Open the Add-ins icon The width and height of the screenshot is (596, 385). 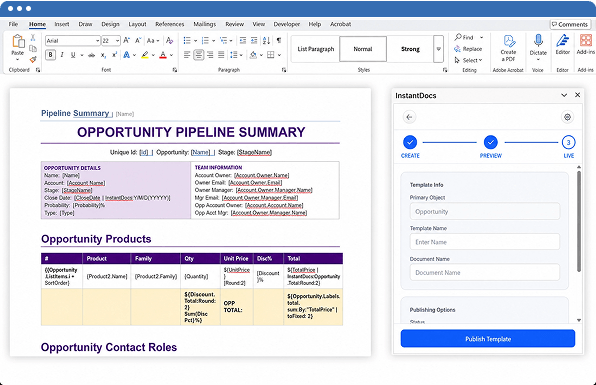click(586, 40)
